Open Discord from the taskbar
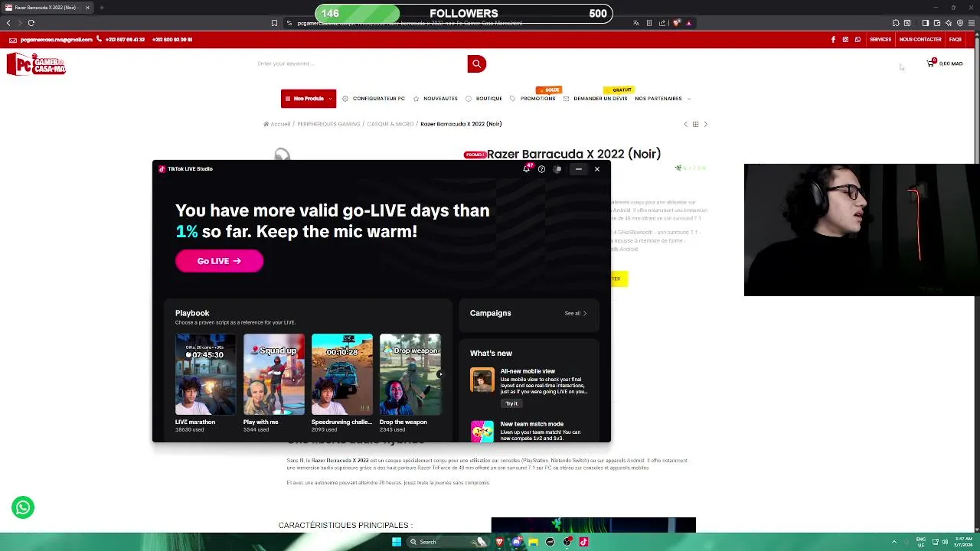The image size is (980, 551). [x=517, y=542]
